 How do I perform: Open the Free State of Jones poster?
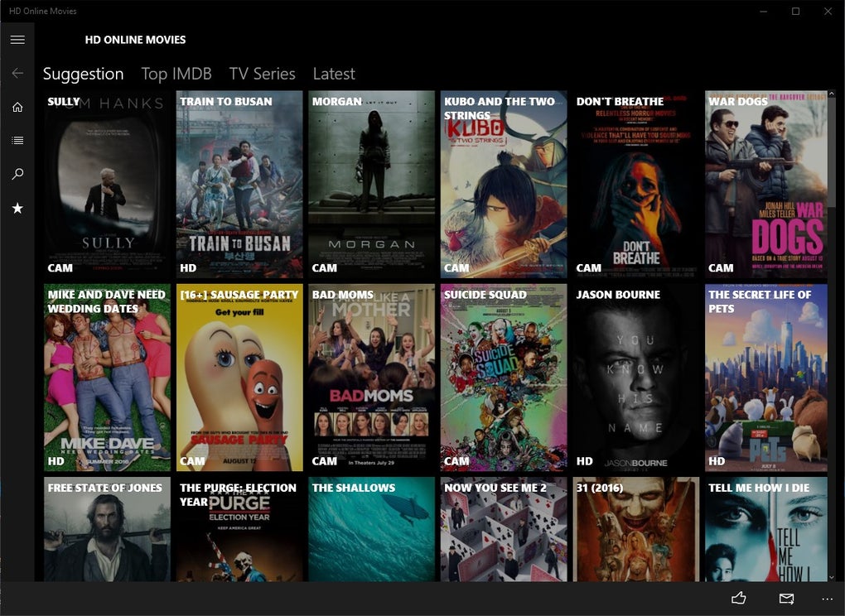[x=107, y=529]
